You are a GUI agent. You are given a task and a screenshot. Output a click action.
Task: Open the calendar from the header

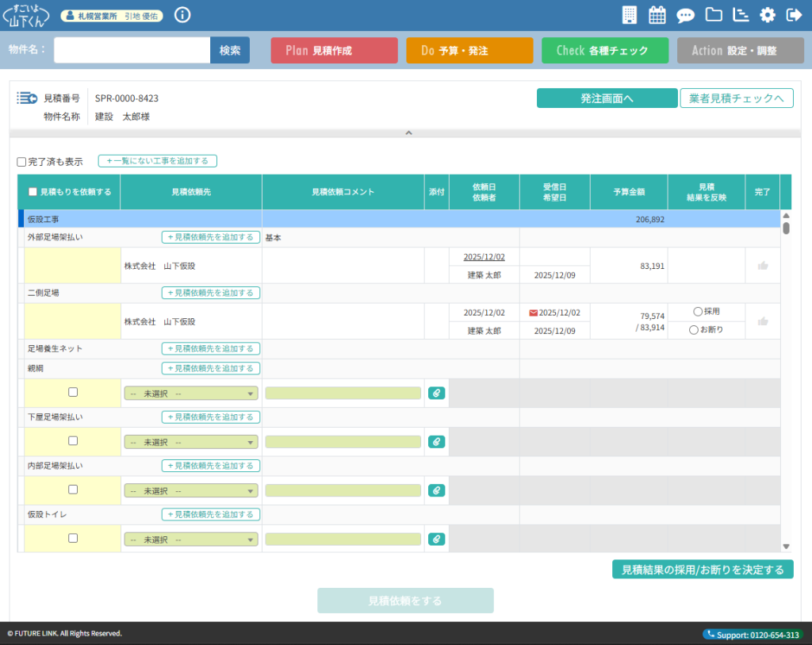tap(657, 15)
